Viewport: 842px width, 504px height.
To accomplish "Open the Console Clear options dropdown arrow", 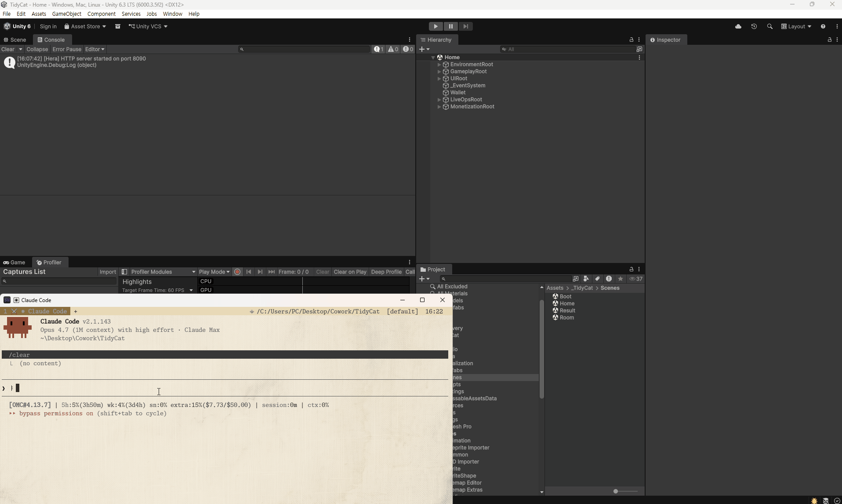I will [x=20, y=50].
